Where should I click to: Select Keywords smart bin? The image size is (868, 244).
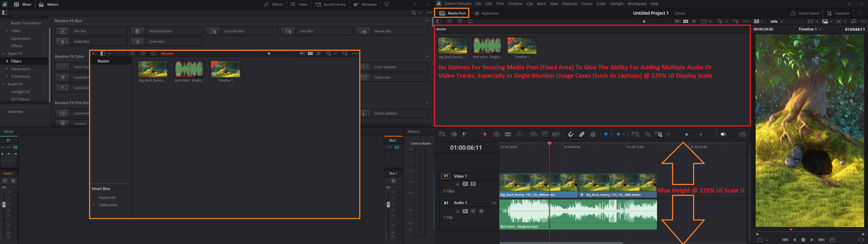pos(107,197)
